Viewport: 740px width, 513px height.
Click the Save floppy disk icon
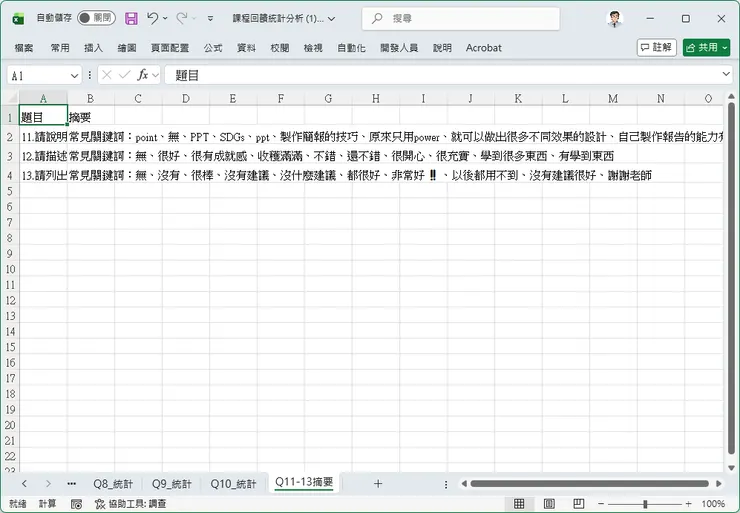tap(131, 18)
